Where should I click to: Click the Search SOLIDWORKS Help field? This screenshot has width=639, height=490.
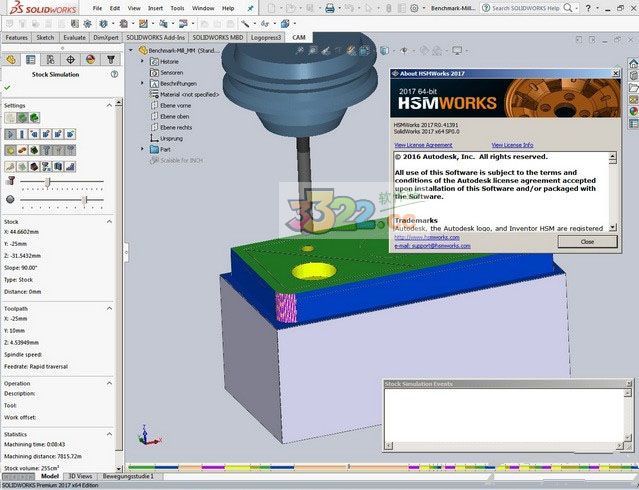coord(526,8)
